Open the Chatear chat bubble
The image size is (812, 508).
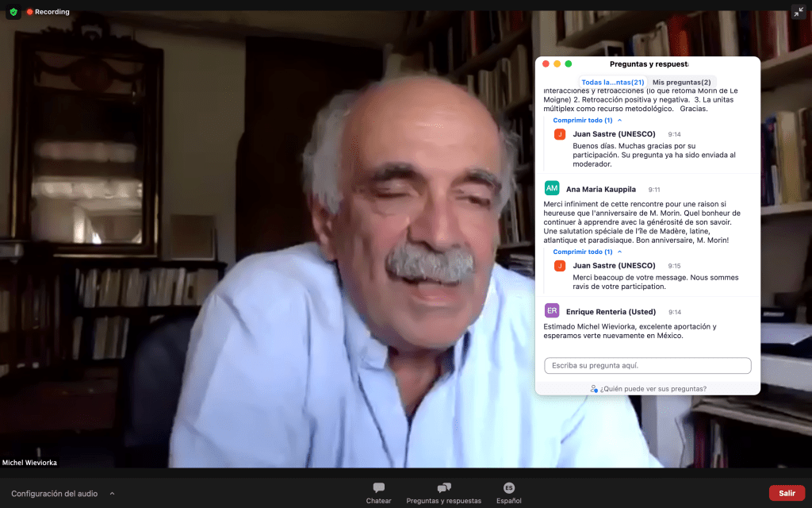point(378,487)
